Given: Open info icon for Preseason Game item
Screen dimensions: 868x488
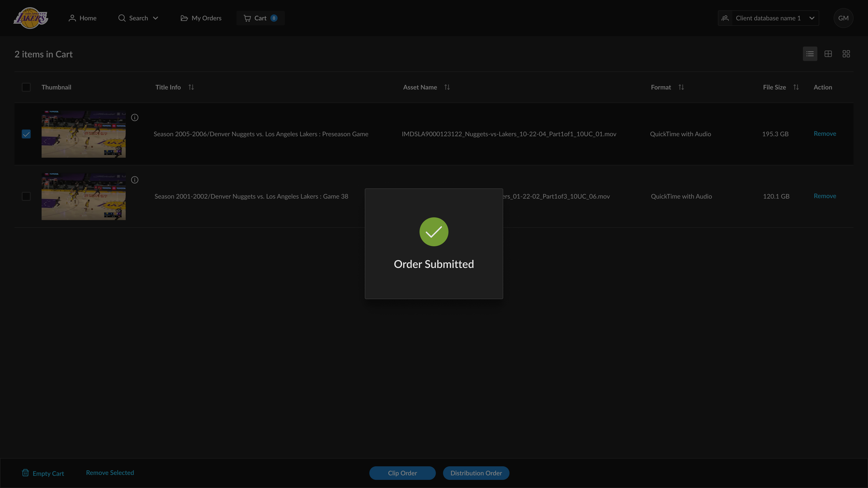Looking at the screenshot, I should (135, 117).
